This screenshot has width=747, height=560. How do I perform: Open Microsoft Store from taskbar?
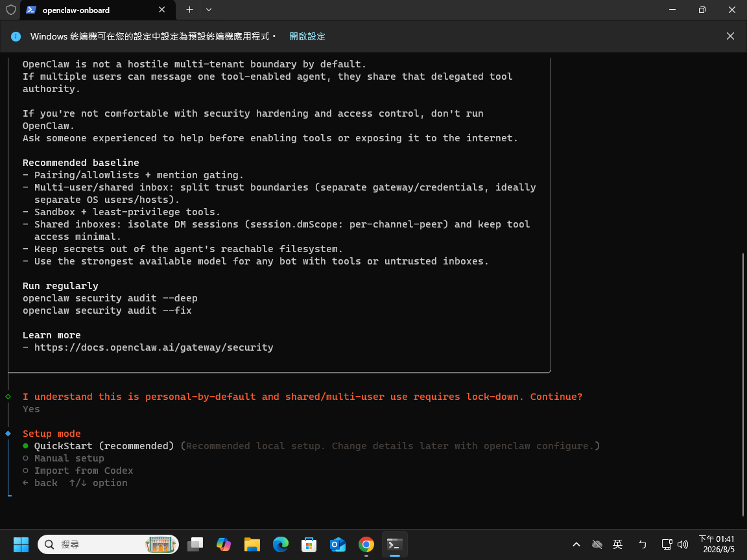tap(309, 544)
